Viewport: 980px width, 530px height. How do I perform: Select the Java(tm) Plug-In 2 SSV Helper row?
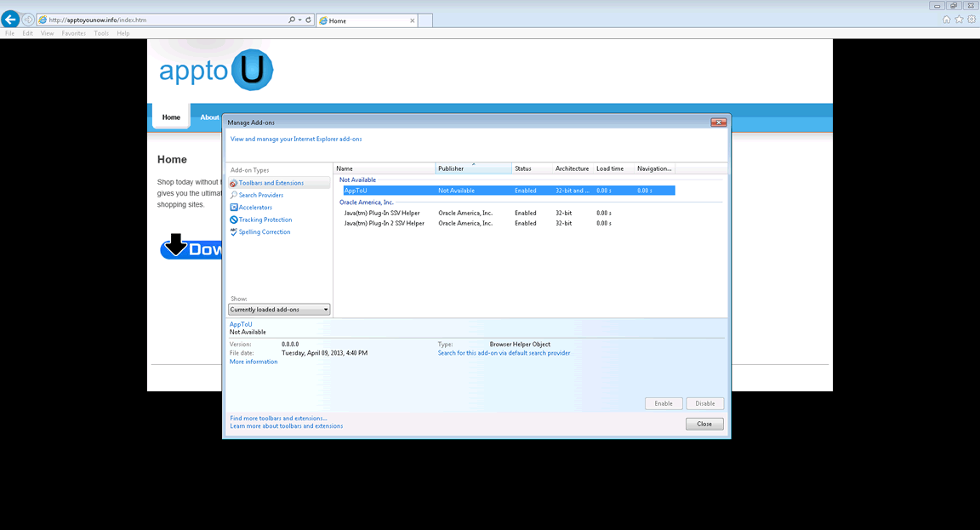tap(384, 224)
